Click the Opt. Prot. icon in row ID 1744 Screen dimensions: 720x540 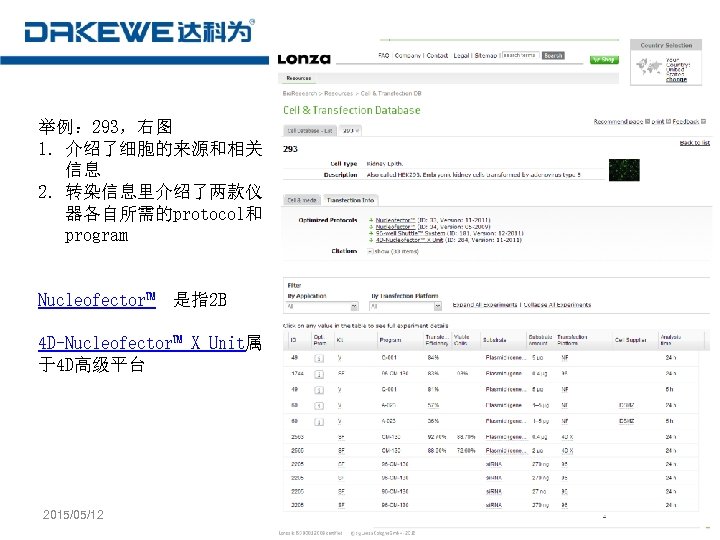(x=319, y=374)
